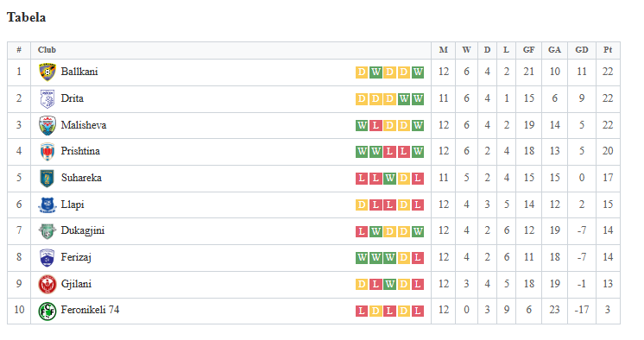Click the Drita club crest icon
Screen dimensions: 644x340
click(x=47, y=99)
